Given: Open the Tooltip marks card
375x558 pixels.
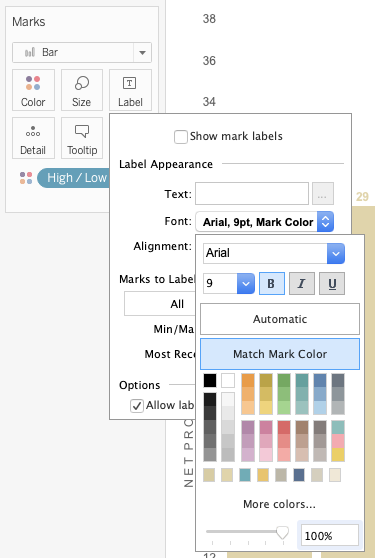Looking at the screenshot, I should [x=82, y=138].
